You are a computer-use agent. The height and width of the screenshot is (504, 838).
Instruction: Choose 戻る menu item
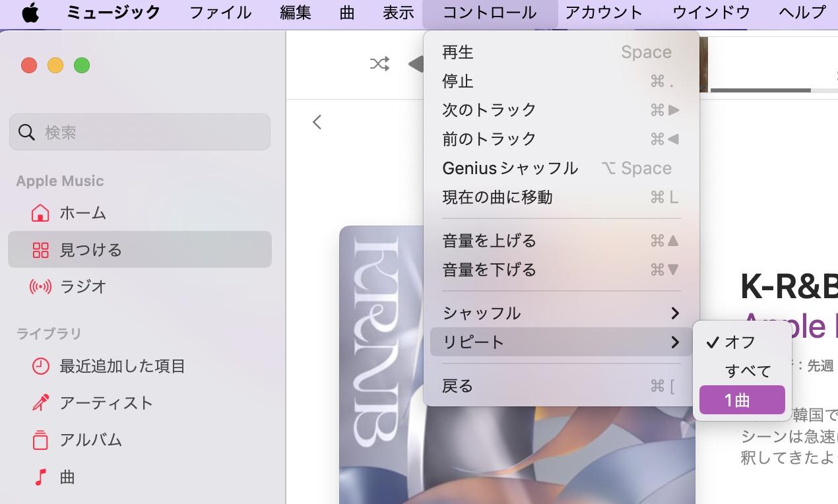pos(561,386)
